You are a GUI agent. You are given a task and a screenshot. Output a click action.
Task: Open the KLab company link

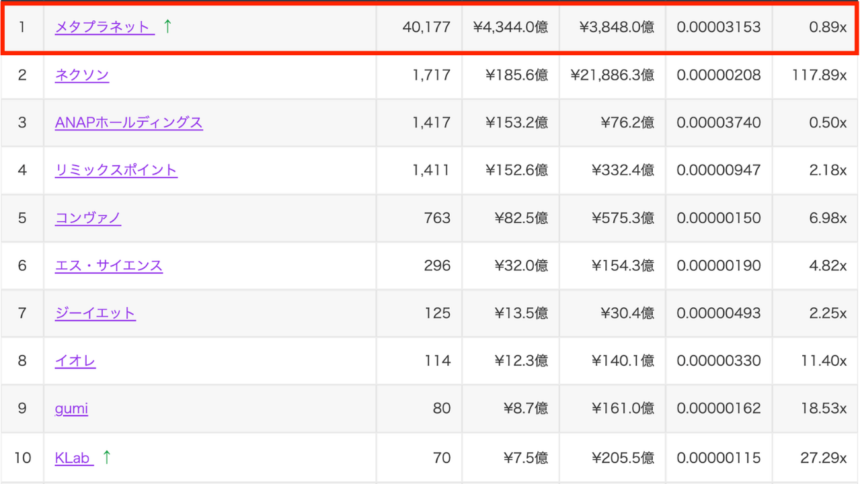click(x=73, y=458)
